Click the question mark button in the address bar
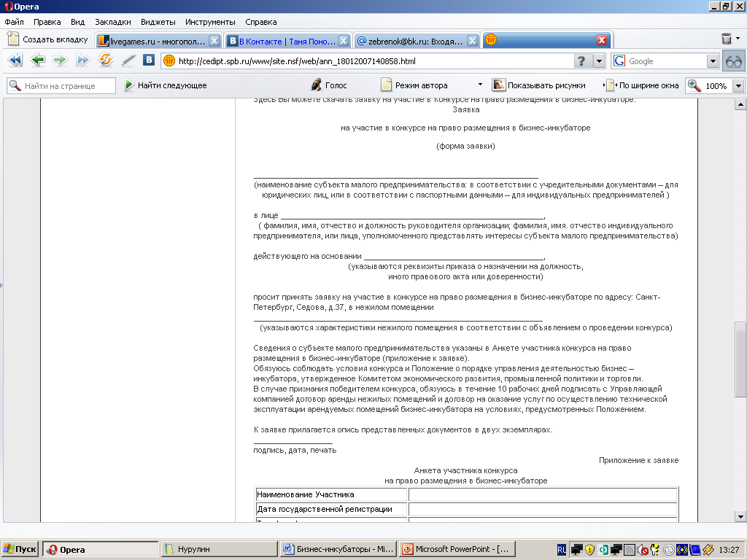The image size is (747, 560). click(581, 61)
